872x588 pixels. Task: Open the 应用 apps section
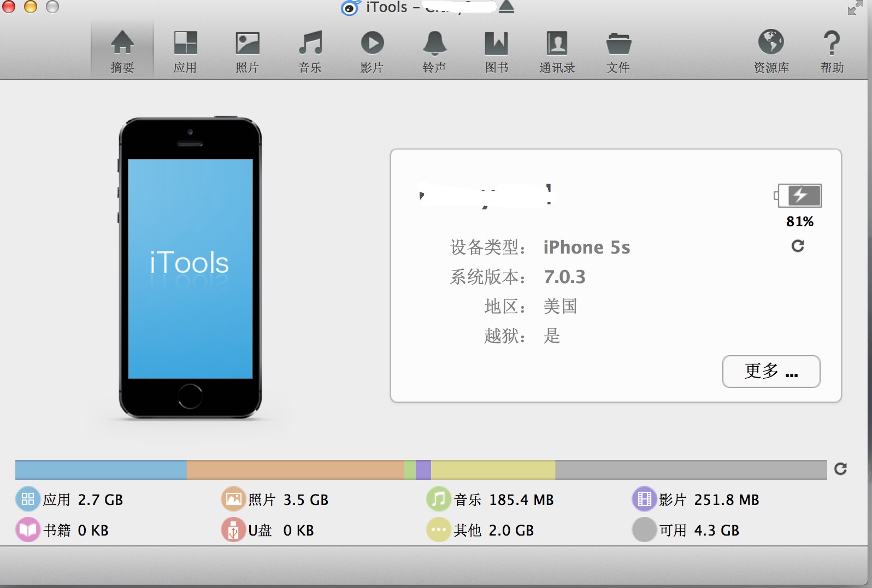tap(185, 51)
